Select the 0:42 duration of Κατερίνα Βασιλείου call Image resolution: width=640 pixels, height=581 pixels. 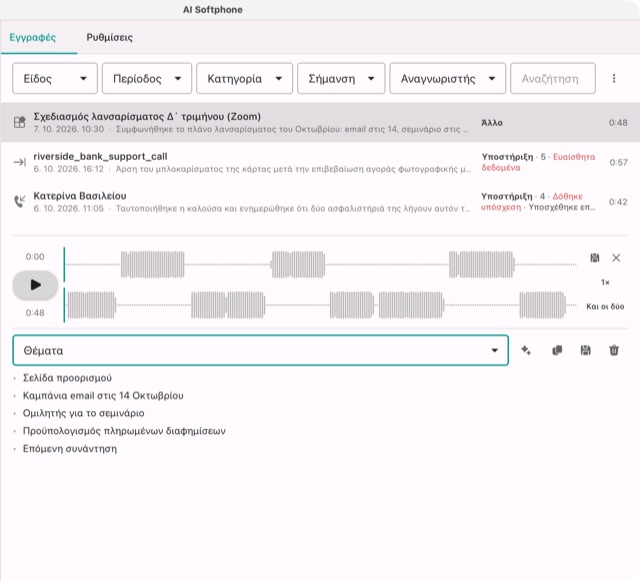(x=618, y=202)
